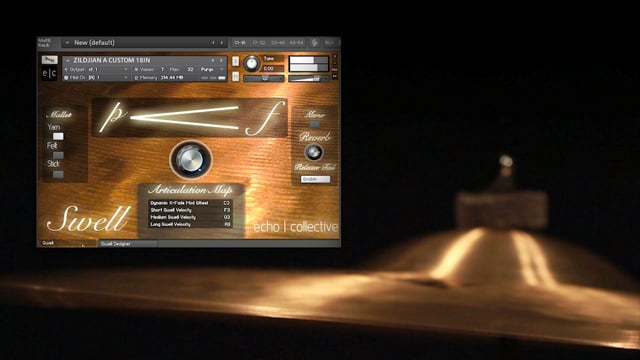Open the multi preset dropdown arrow

[67, 42]
